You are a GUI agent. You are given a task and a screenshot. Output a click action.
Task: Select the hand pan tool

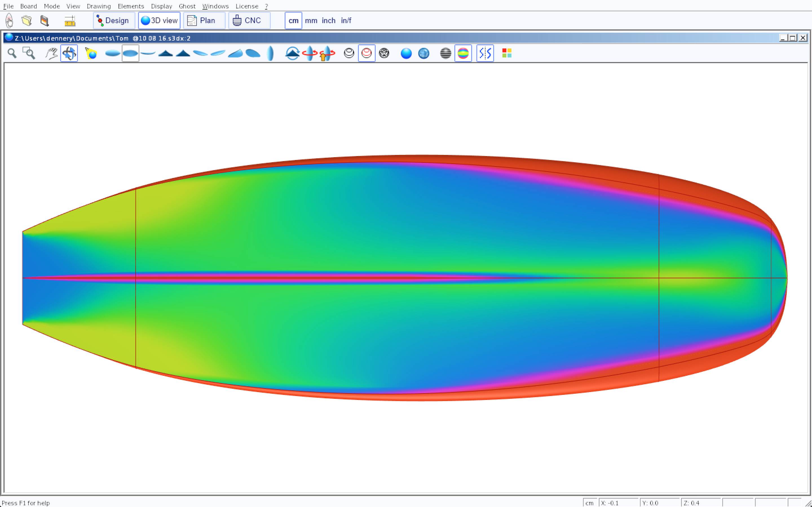[51, 53]
